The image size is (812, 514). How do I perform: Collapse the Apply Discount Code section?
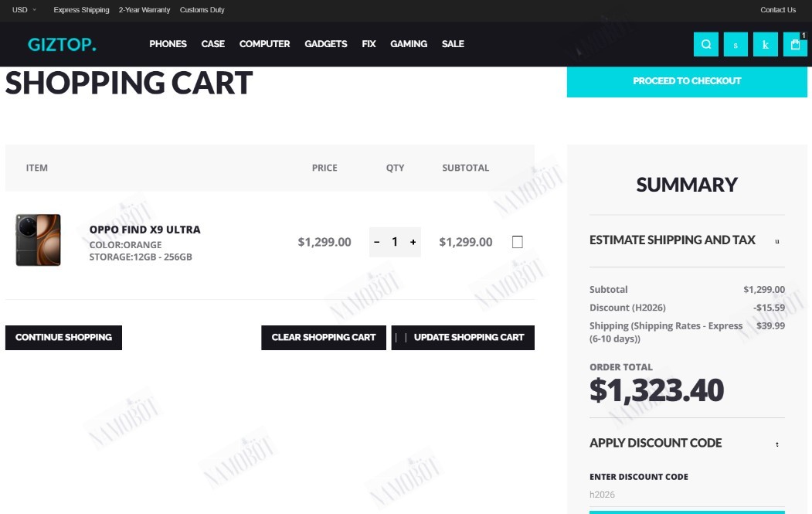click(x=687, y=443)
